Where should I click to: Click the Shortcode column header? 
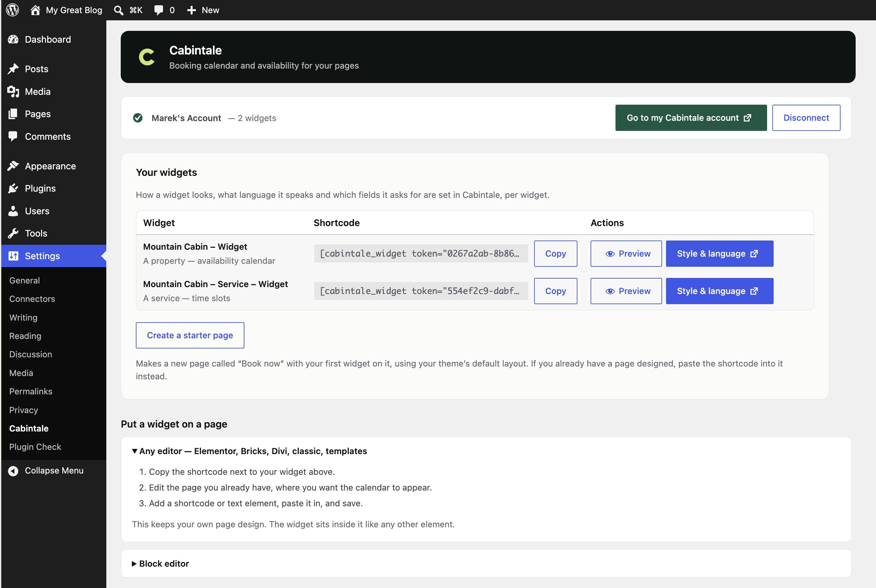pos(336,223)
